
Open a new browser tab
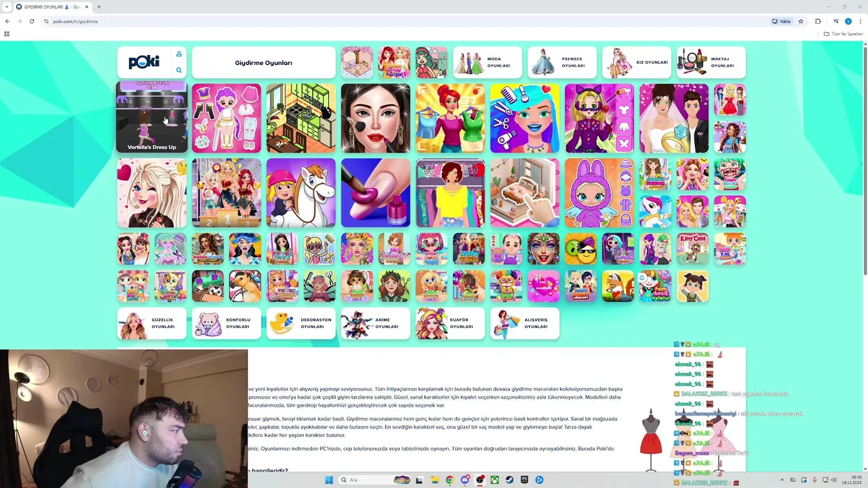(99, 7)
